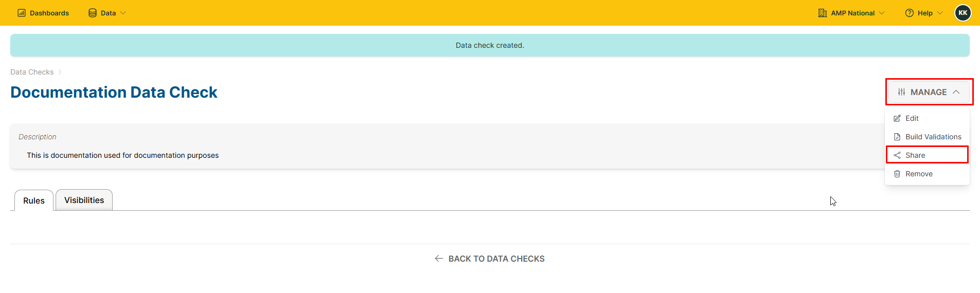
Task: Click the back arrow icon
Action: (x=439, y=259)
